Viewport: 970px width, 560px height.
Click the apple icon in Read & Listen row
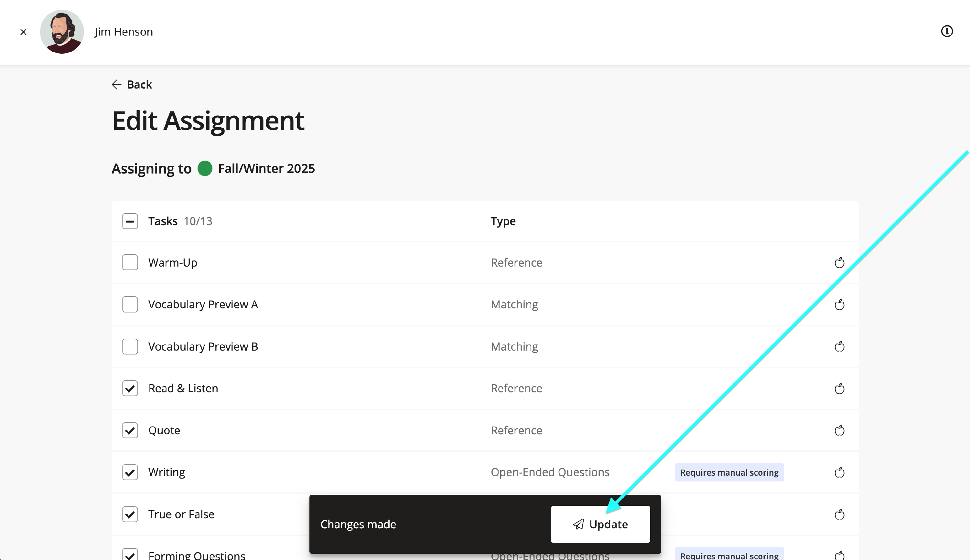[x=839, y=388]
